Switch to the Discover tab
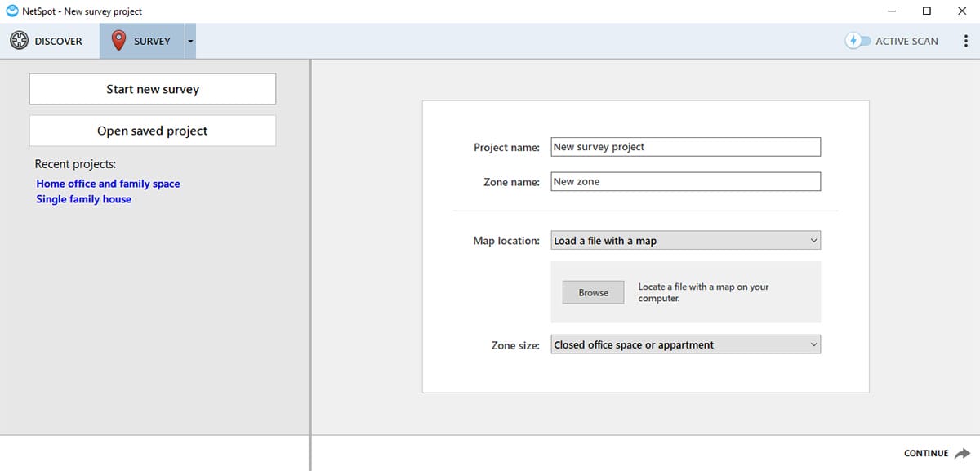This screenshot has height=471, width=980. click(x=47, y=41)
